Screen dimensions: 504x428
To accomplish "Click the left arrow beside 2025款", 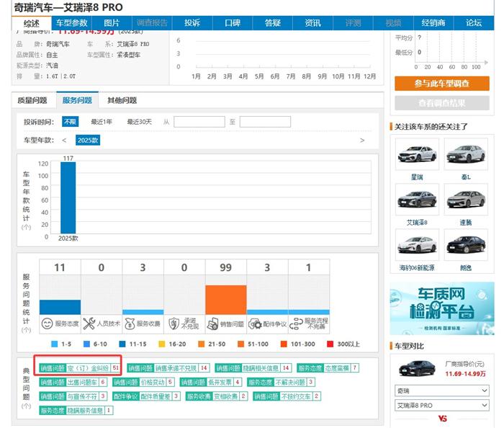I will 64,141.
